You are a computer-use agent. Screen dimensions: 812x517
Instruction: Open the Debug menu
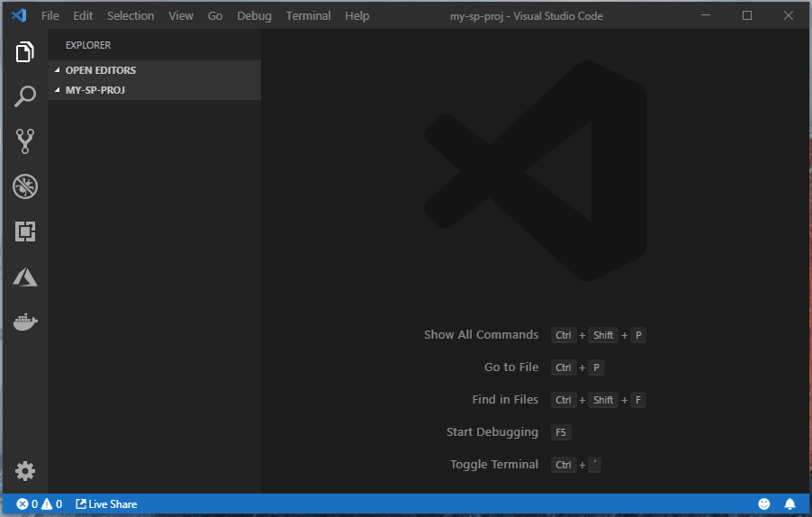[254, 16]
